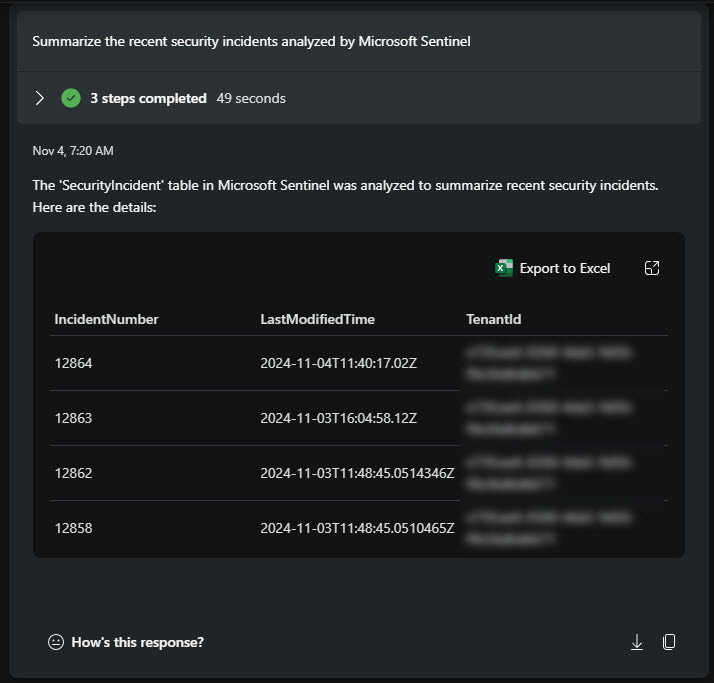Click the Nov 4, 7:20 AM timestamp
The height and width of the screenshot is (683, 714).
click(73, 151)
